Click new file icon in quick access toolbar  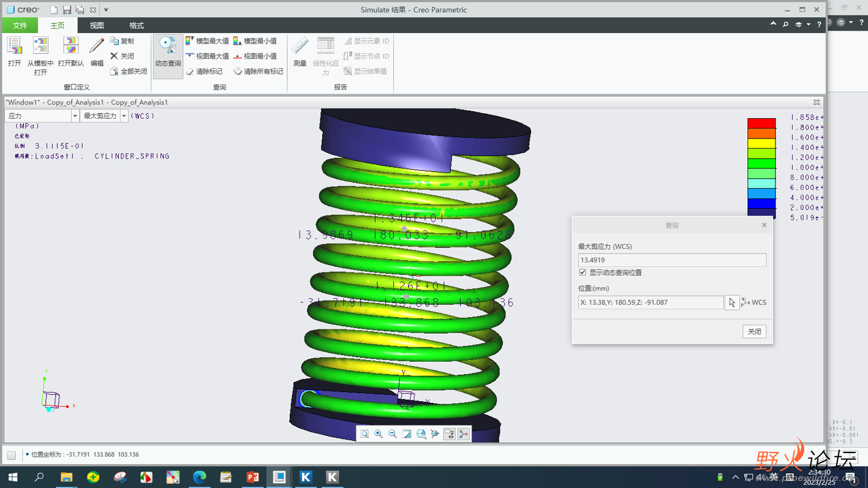(x=54, y=10)
